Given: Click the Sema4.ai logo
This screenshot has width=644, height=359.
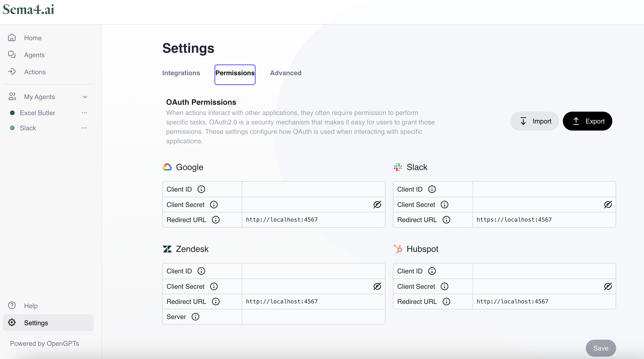Looking at the screenshot, I should click(28, 9).
